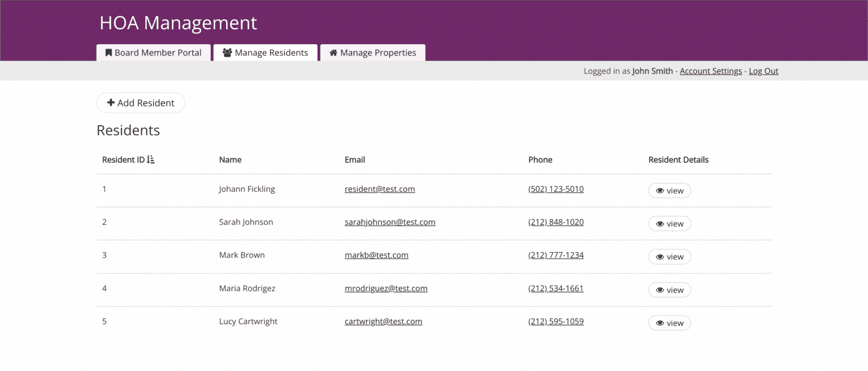
Task: Click the plus icon on Add Resident
Action: tap(110, 102)
